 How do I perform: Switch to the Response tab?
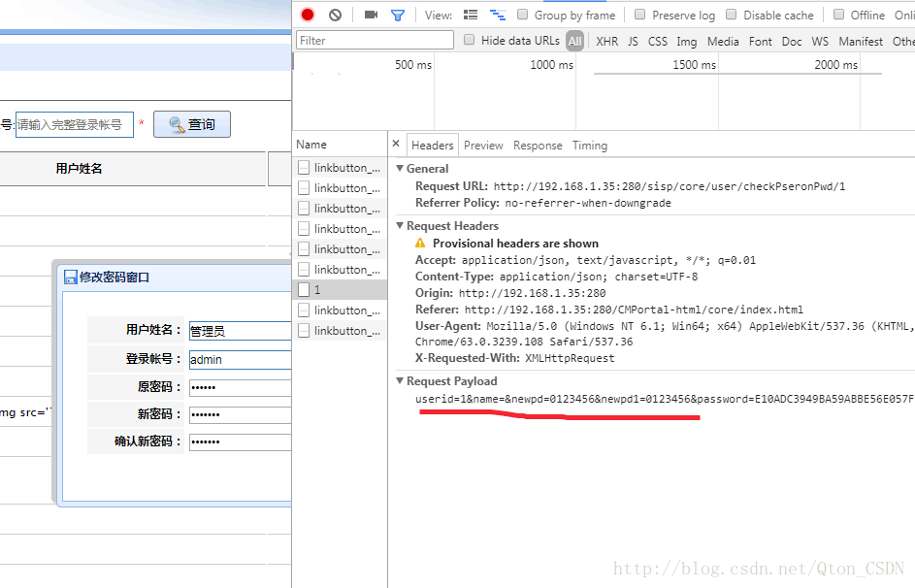coord(538,146)
